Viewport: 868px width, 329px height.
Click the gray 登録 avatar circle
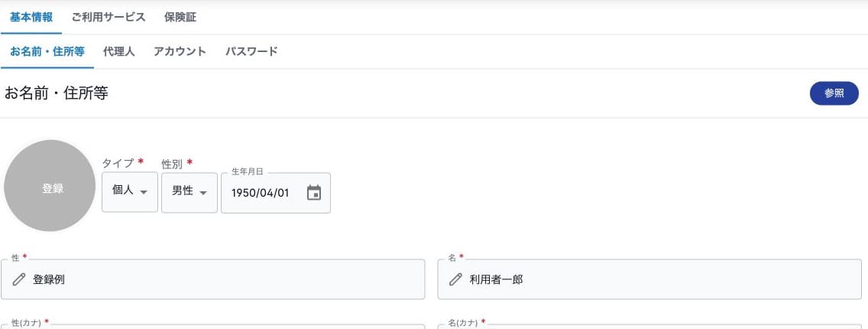[x=50, y=186]
